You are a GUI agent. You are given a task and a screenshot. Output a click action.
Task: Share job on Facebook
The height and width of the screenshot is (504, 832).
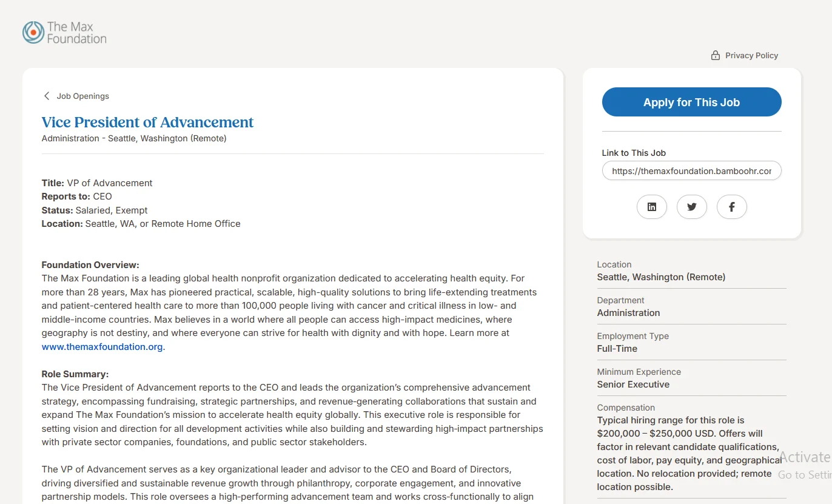[x=732, y=207]
